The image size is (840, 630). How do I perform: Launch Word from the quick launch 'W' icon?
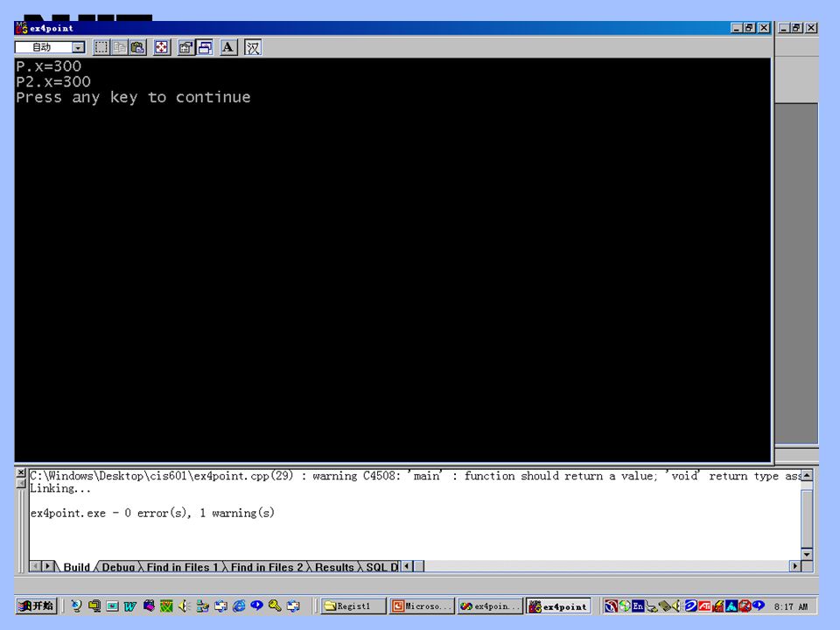[129, 605]
